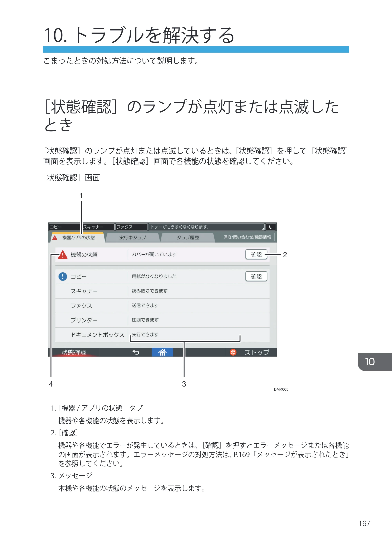Switch to the 実行中ジョブ tab

132,238
